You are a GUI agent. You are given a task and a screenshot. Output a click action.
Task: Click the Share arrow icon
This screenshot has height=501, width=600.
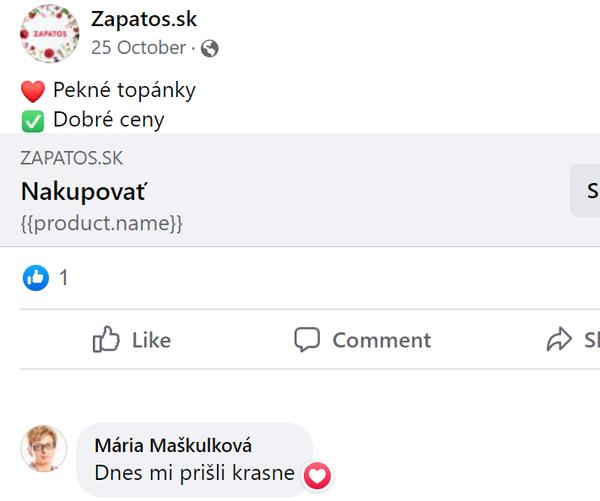click(559, 340)
